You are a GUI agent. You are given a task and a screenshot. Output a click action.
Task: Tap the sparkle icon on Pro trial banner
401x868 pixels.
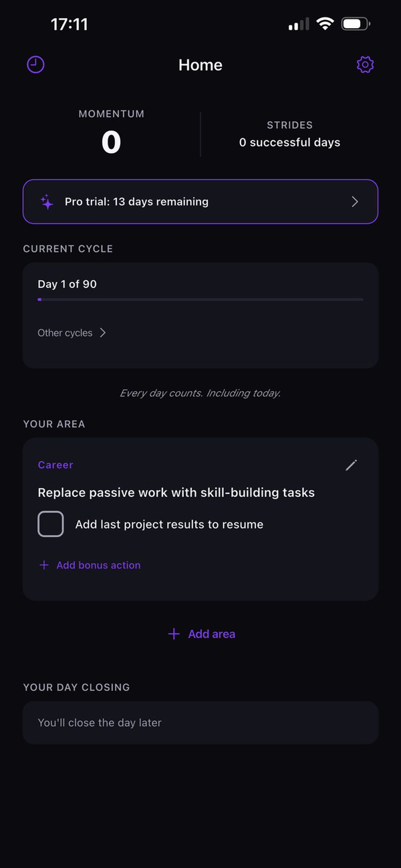click(45, 201)
